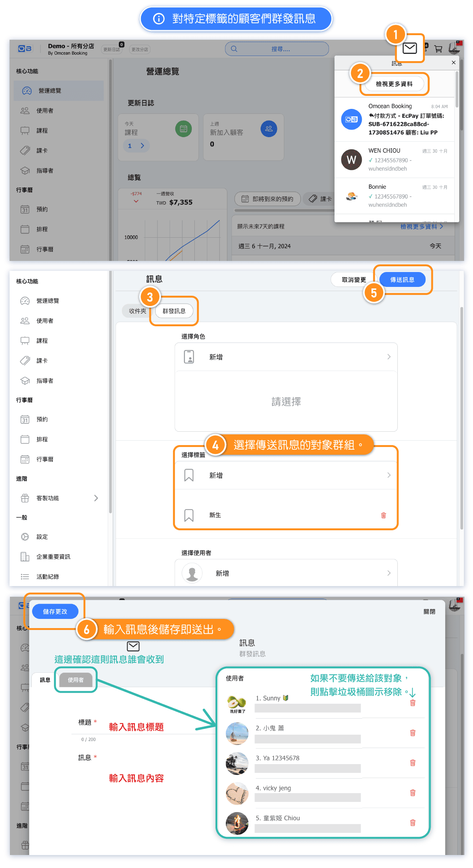Close the 訊息 popup panel

[x=454, y=63]
